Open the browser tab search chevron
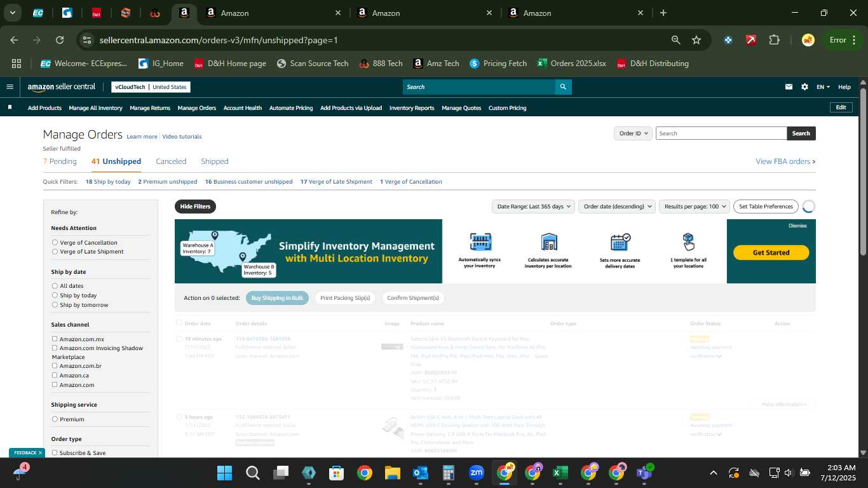Viewport: 868px width, 488px height. pyautogui.click(x=13, y=13)
